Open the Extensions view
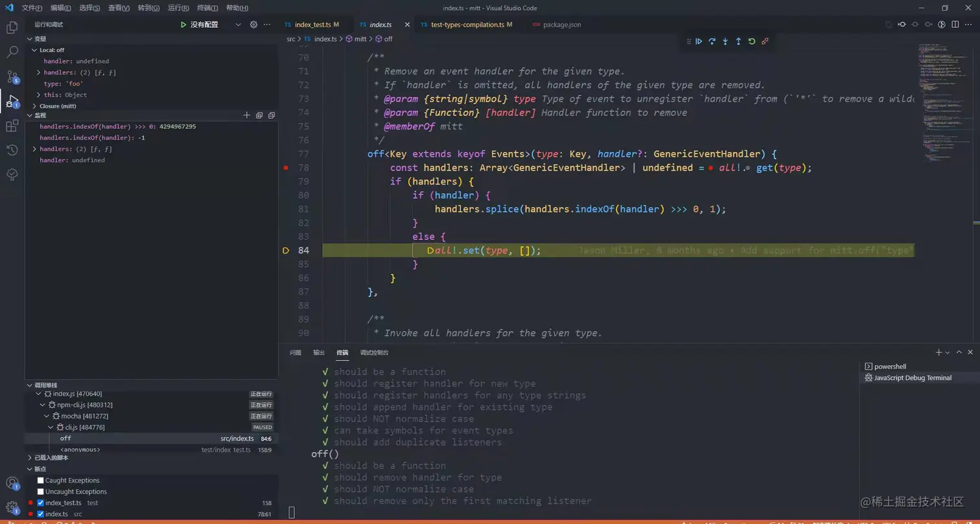The image size is (980, 524). [12, 126]
